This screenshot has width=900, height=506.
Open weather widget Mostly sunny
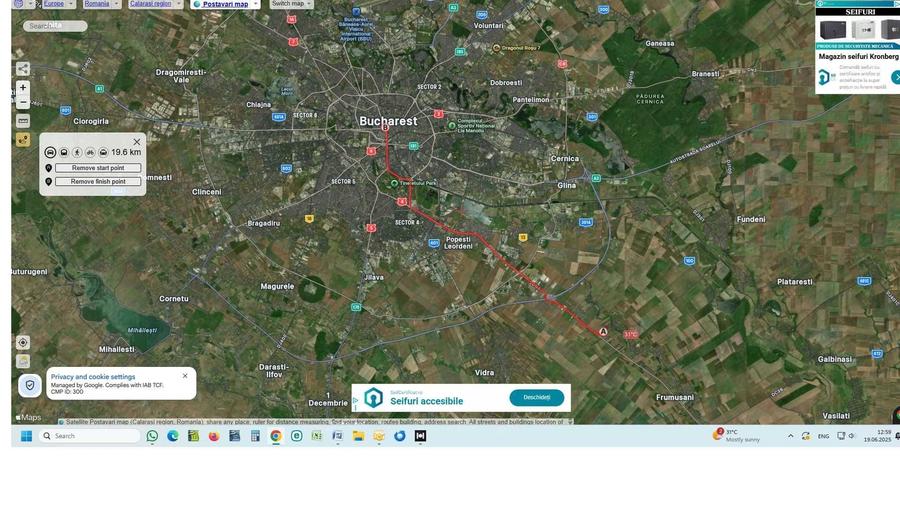click(736, 435)
